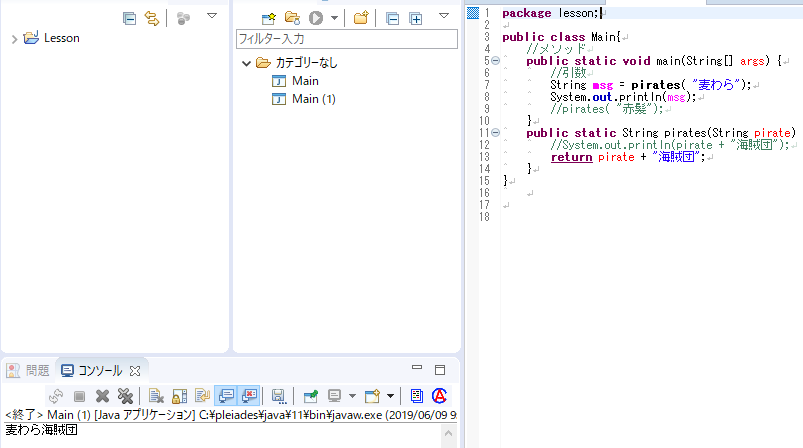The image size is (803, 448).
Task: Pin the current console
Action: pos(310,396)
